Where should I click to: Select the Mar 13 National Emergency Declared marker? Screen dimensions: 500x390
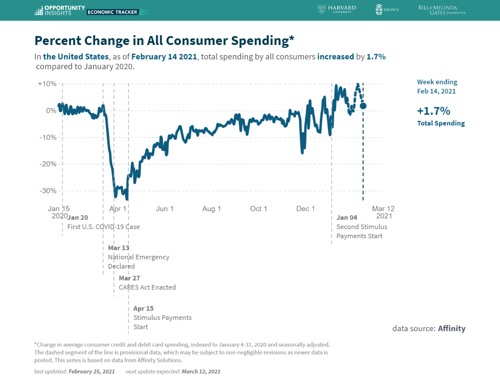[x=138, y=257]
